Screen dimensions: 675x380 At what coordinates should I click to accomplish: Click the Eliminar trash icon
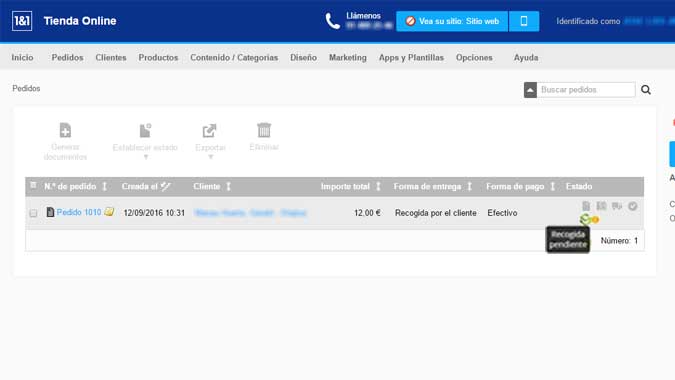pyautogui.click(x=264, y=130)
